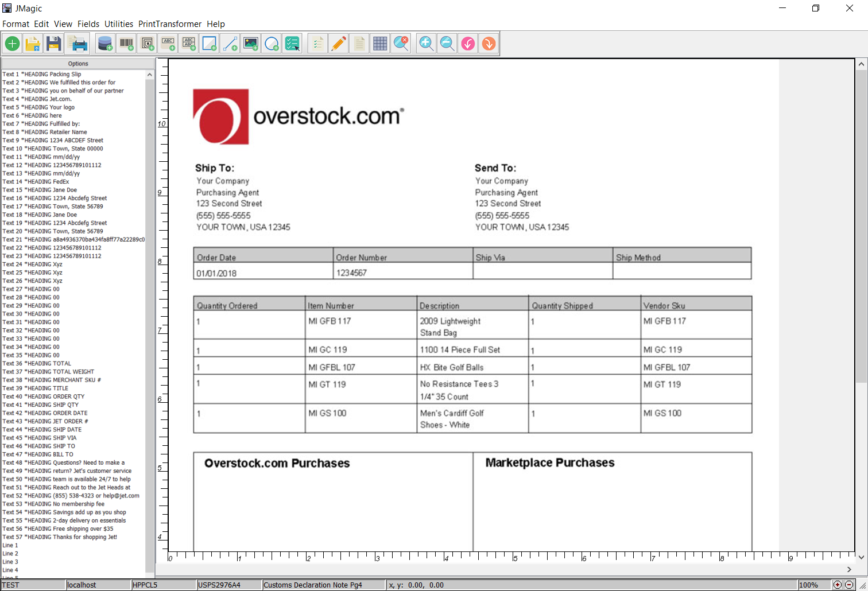Open the Utilities menu
The height and width of the screenshot is (591, 868).
[119, 24]
